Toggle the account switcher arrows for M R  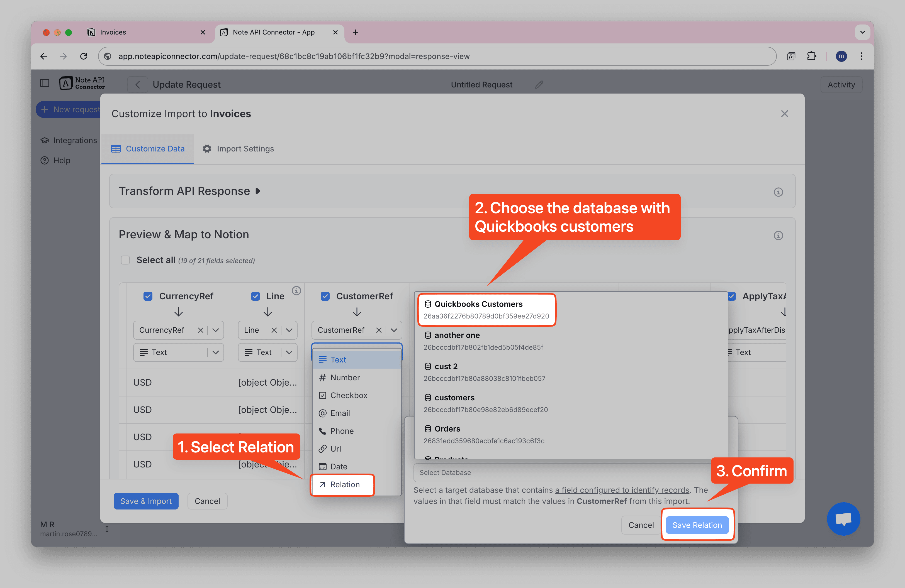tap(107, 529)
